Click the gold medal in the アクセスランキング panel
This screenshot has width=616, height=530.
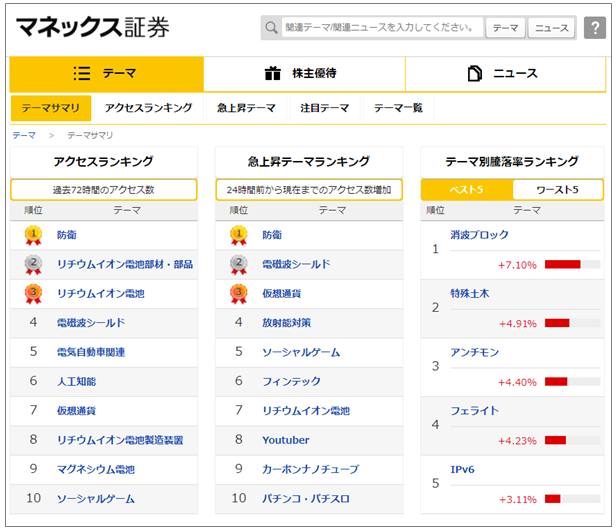coord(33,235)
